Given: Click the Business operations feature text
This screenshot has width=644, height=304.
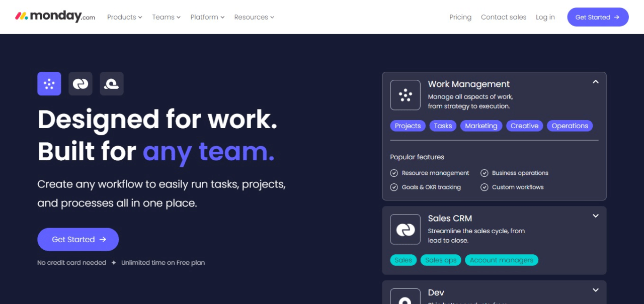Looking at the screenshot, I should [520, 173].
